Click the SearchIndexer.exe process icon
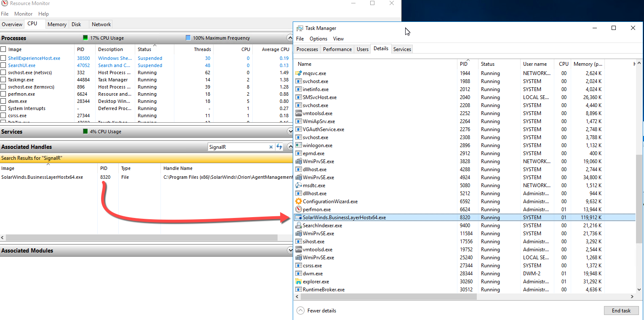Screen dimensions: 644x320 pos(299,226)
